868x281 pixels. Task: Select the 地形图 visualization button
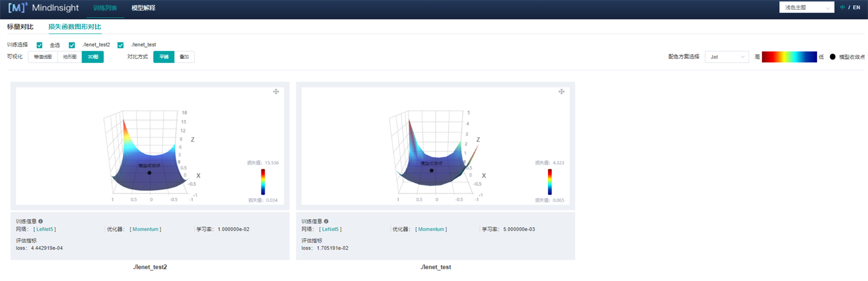point(70,57)
